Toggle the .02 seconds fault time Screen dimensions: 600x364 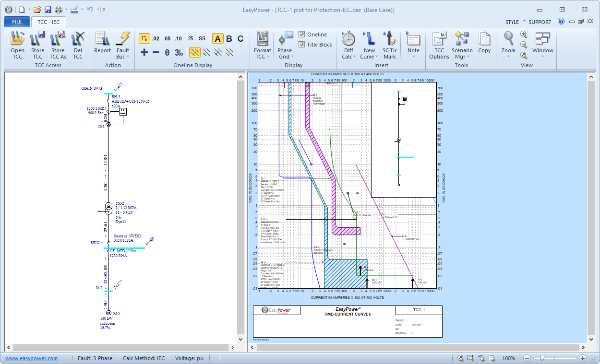(156, 39)
